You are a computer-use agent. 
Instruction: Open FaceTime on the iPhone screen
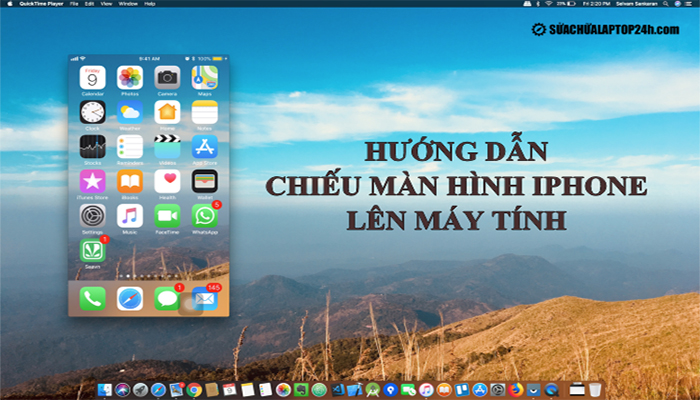pyautogui.click(x=167, y=216)
